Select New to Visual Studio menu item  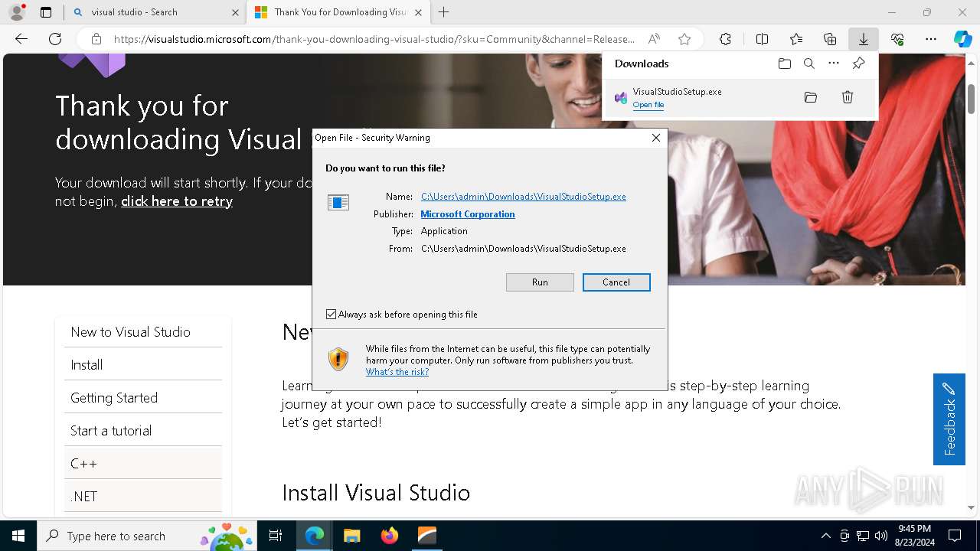143,332
